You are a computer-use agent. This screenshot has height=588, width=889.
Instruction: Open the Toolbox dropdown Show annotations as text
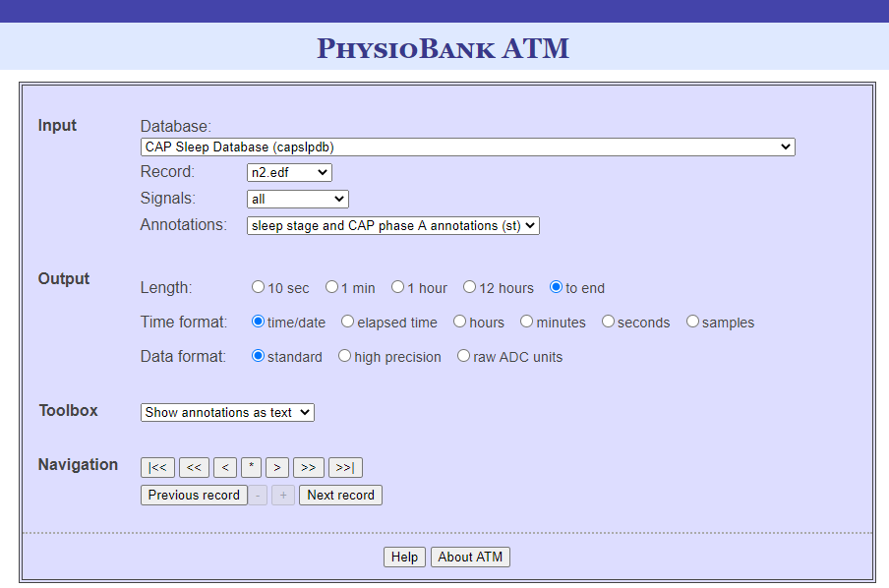click(227, 412)
